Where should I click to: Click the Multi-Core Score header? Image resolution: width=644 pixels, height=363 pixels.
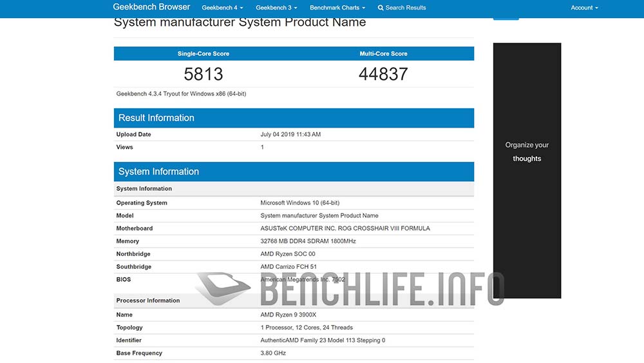click(383, 54)
